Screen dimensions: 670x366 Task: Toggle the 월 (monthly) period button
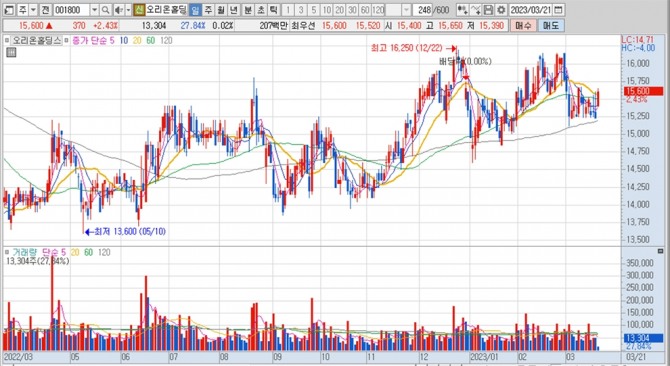(x=220, y=10)
